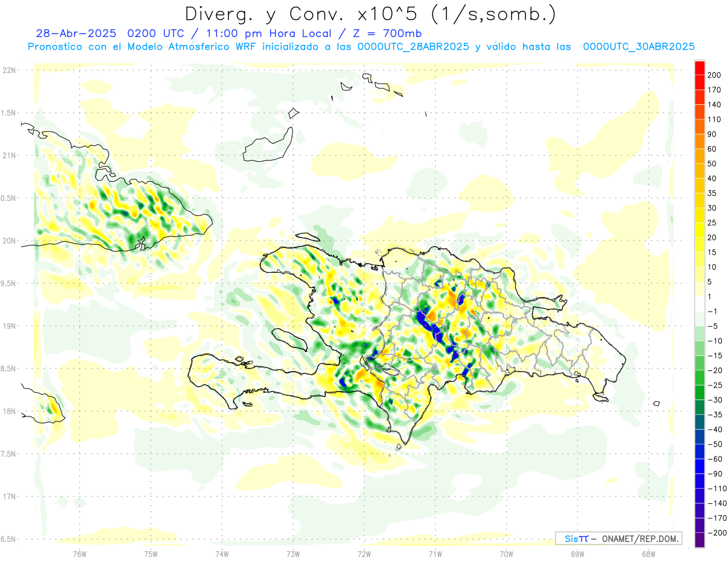Click the positive 40 value on color scale

[713, 178]
